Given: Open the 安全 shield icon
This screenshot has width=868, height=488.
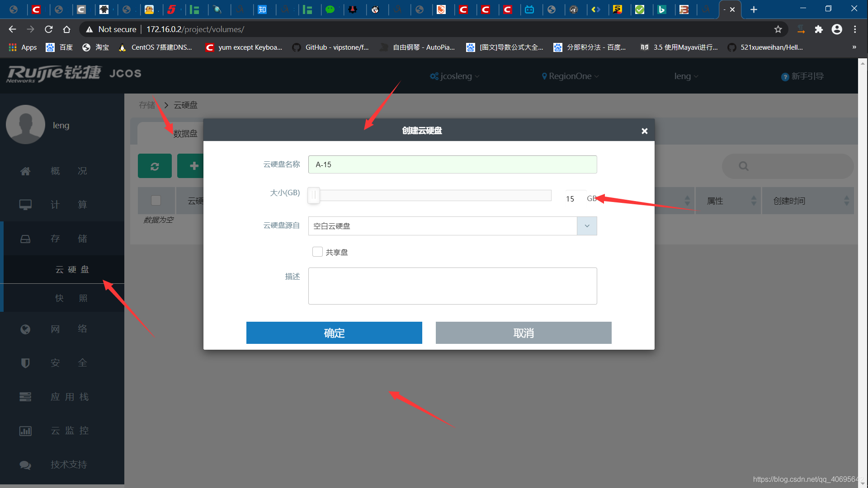Looking at the screenshot, I should tap(25, 363).
